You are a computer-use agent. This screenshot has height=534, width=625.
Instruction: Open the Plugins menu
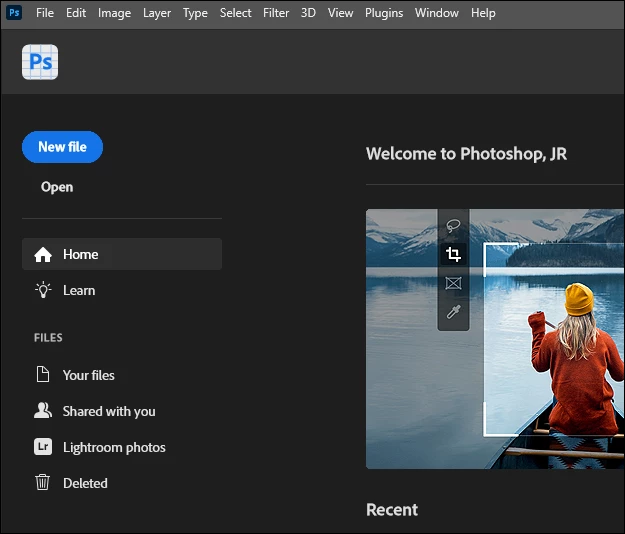click(x=384, y=13)
